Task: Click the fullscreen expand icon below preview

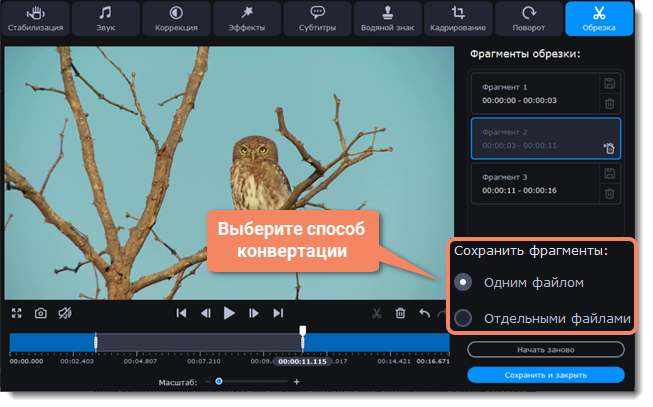Action: point(17,313)
